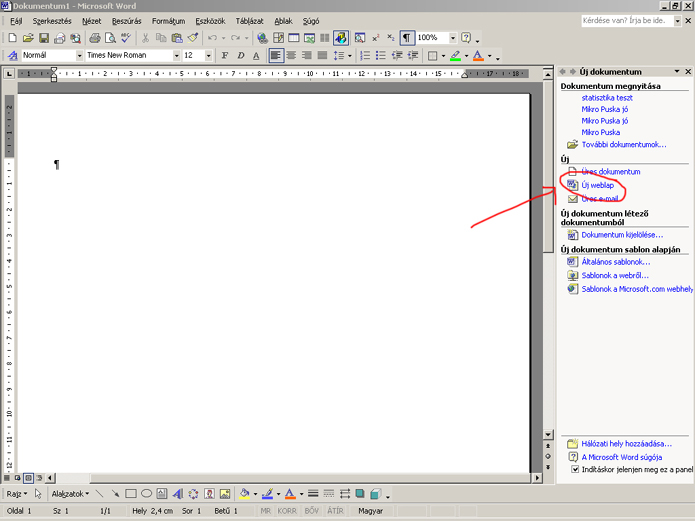
Task: Open 'További dokumentumok...' link
Action: pyautogui.click(x=623, y=145)
